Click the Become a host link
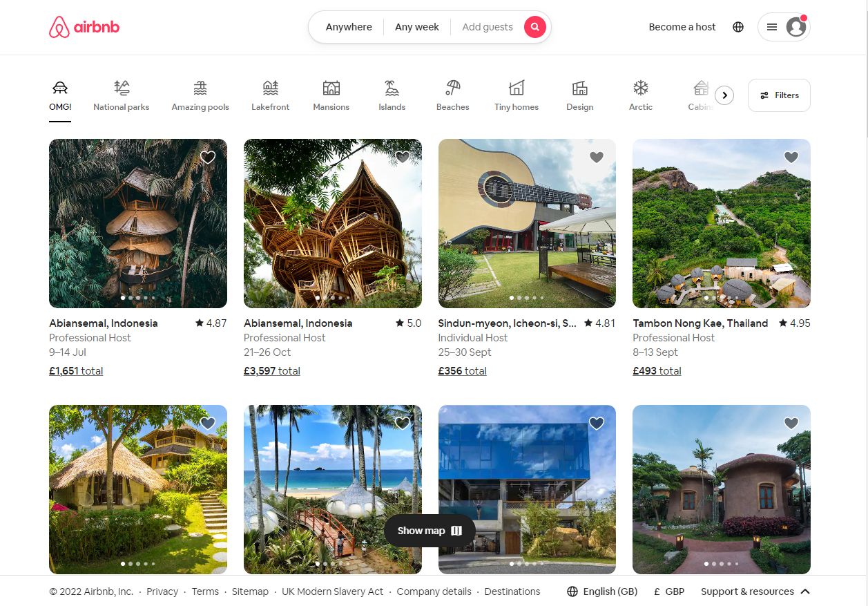Viewport: 868px width, 606px height. [x=682, y=27]
